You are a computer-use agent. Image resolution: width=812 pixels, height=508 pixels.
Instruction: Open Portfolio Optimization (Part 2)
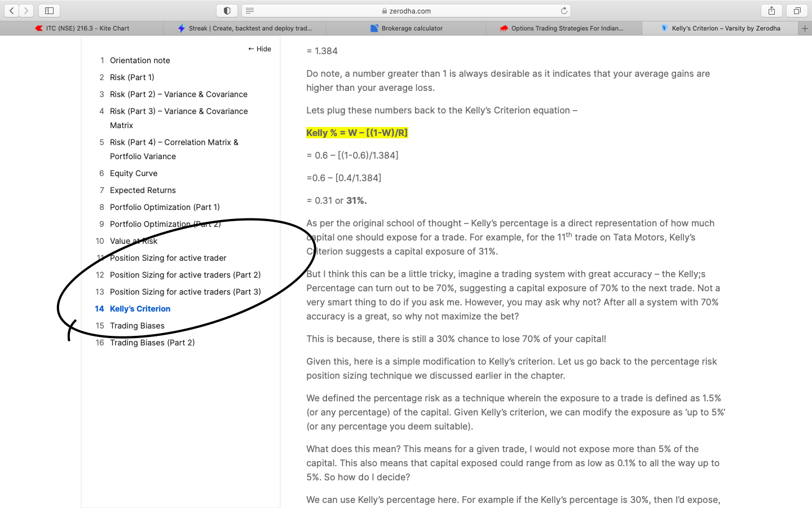(165, 224)
